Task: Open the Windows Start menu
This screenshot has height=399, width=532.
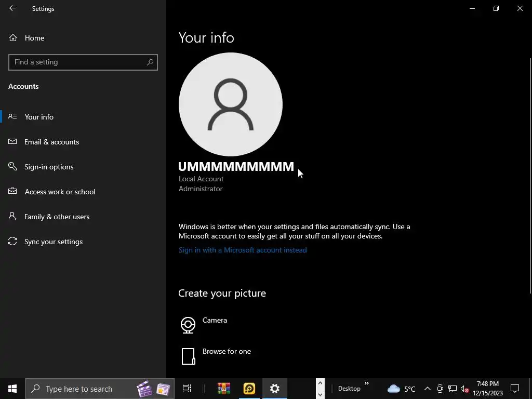Action: [x=12, y=389]
